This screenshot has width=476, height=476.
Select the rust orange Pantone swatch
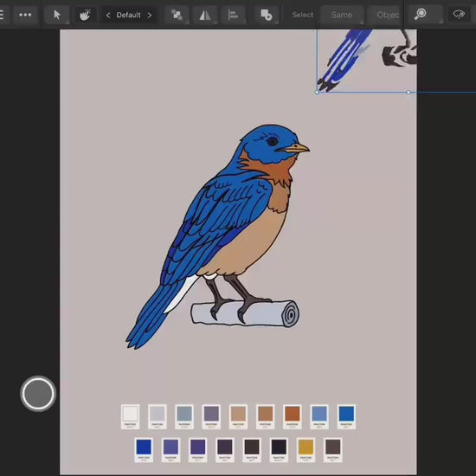[293, 417]
